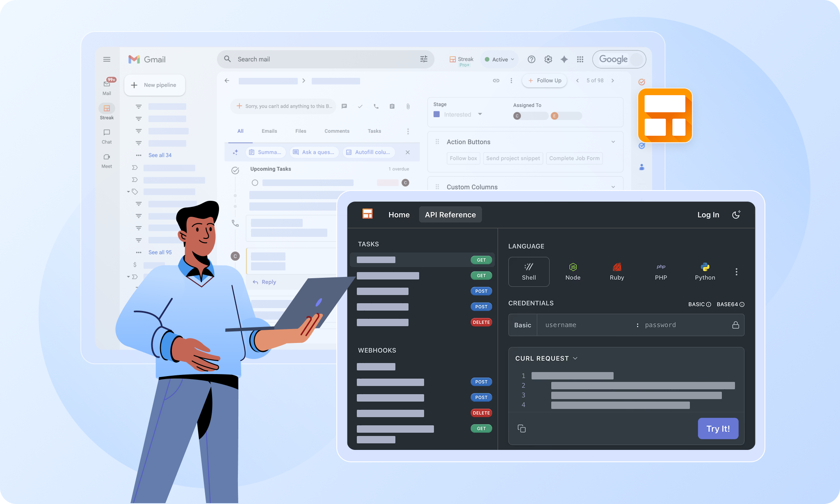Open more languages via the three-dot icon
Screen dimensions: 840x504
tap(737, 272)
